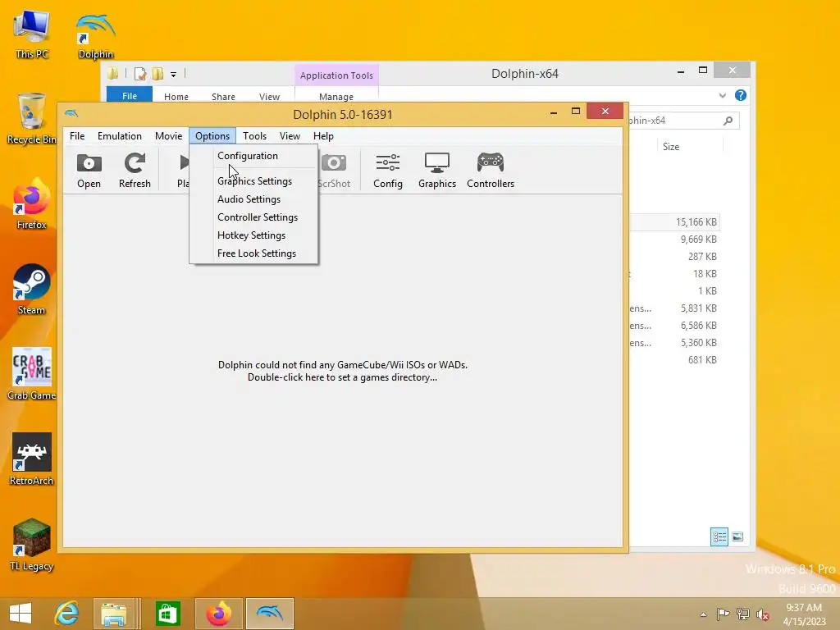The image size is (840, 630).
Task: Click the partially hidden Play toolbar icon
Action: click(183, 171)
